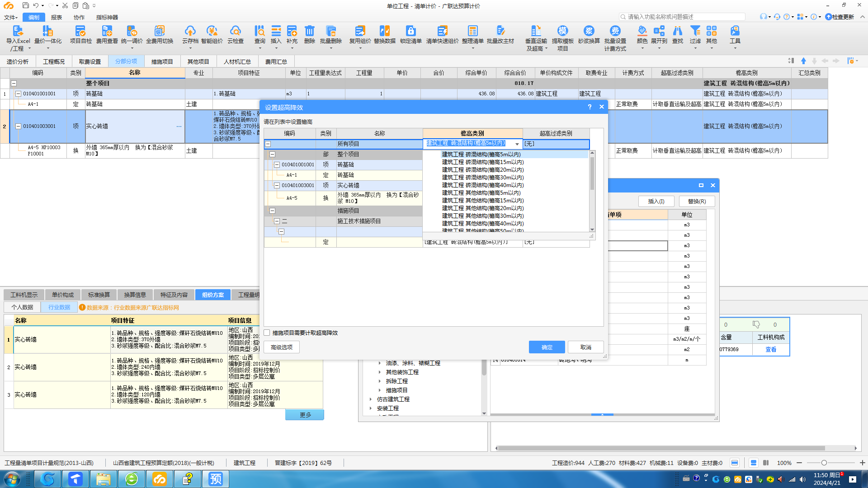Click search box 请输入功能名称或问题描述

pos(683,17)
